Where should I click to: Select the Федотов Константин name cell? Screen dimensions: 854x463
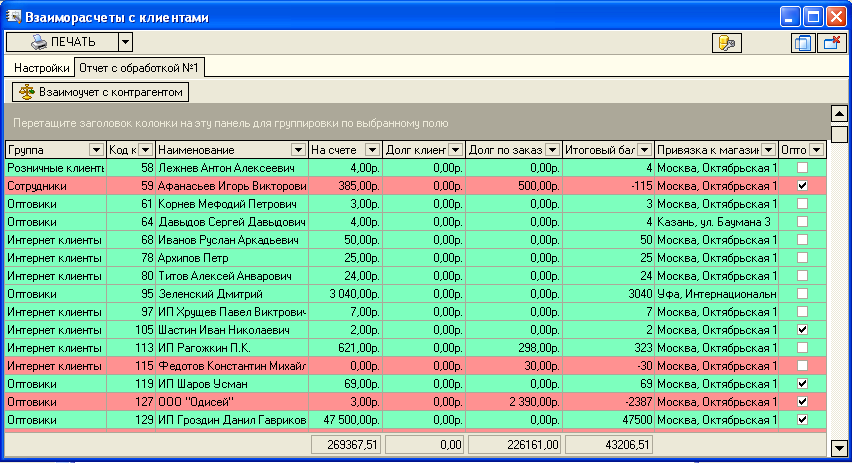[x=232, y=365]
